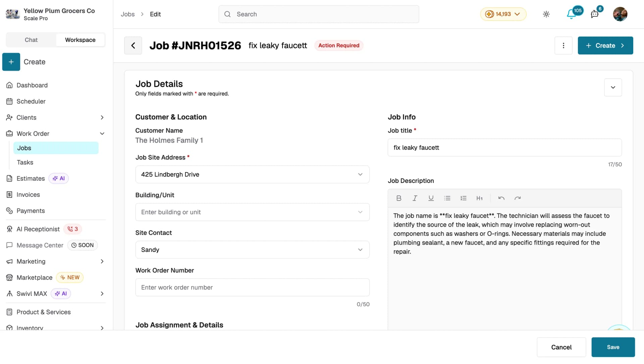Open AI Receptionist section
Viewport: 644px width, 364px height.
click(x=38, y=229)
